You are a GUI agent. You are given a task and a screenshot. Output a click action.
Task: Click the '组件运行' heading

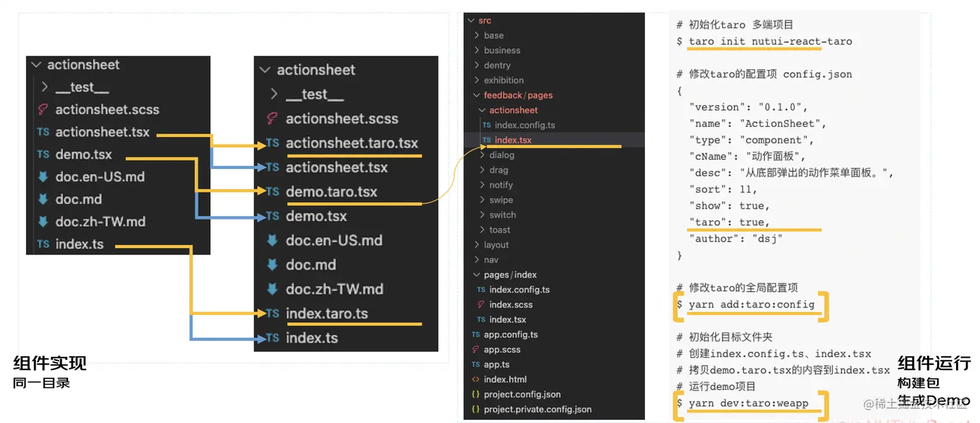click(x=934, y=363)
